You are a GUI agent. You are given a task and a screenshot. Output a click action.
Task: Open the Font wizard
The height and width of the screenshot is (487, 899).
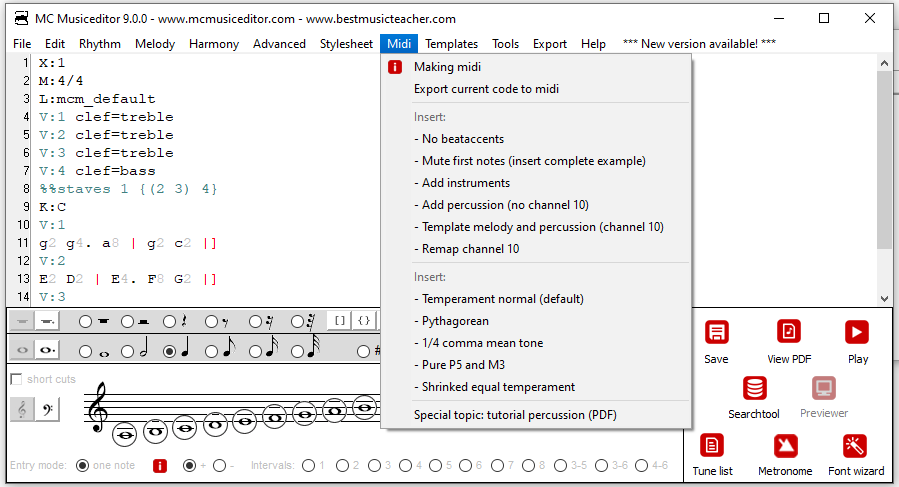point(855,446)
